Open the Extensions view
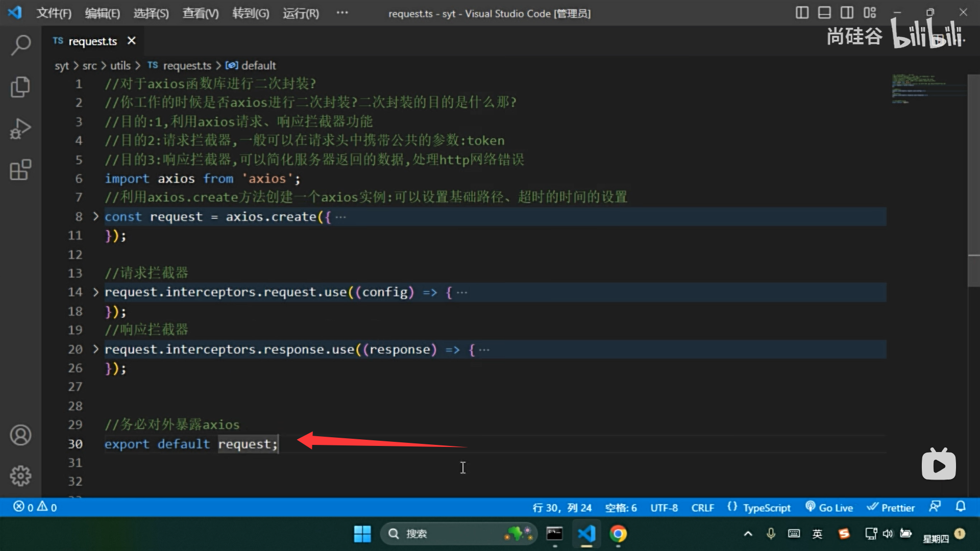The image size is (980, 551). pos(20,170)
